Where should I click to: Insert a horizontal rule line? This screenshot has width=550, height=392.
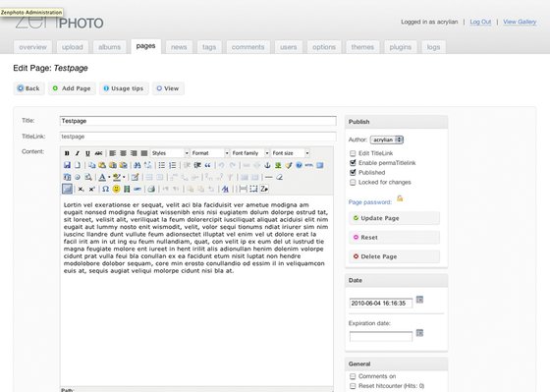pyautogui.click(x=269, y=177)
